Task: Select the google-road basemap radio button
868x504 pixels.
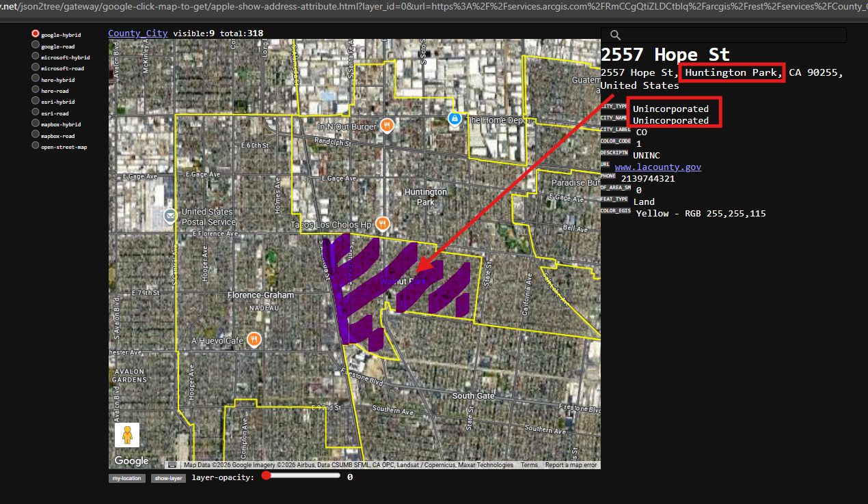Action: pos(36,46)
